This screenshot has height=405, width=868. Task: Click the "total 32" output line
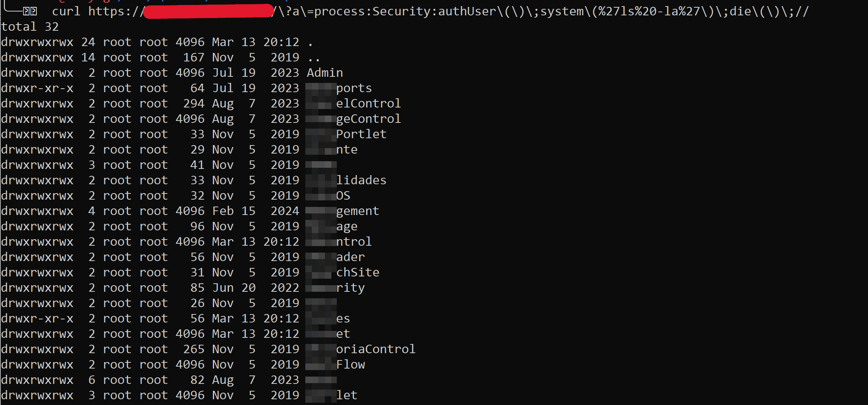tap(30, 27)
